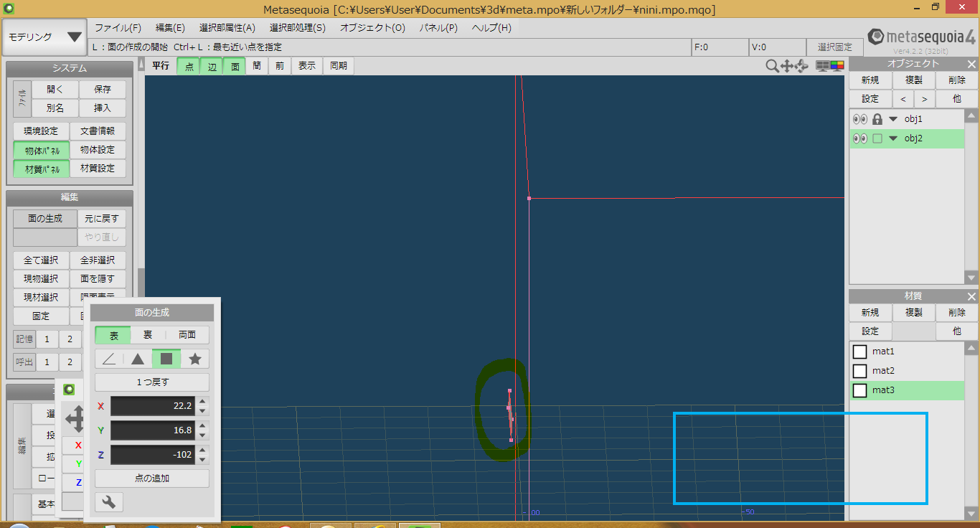Image resolution: width=980 pixels, height=528 pixels.
Task: Close the 材質 panel with X
Action: click(971, 296)
